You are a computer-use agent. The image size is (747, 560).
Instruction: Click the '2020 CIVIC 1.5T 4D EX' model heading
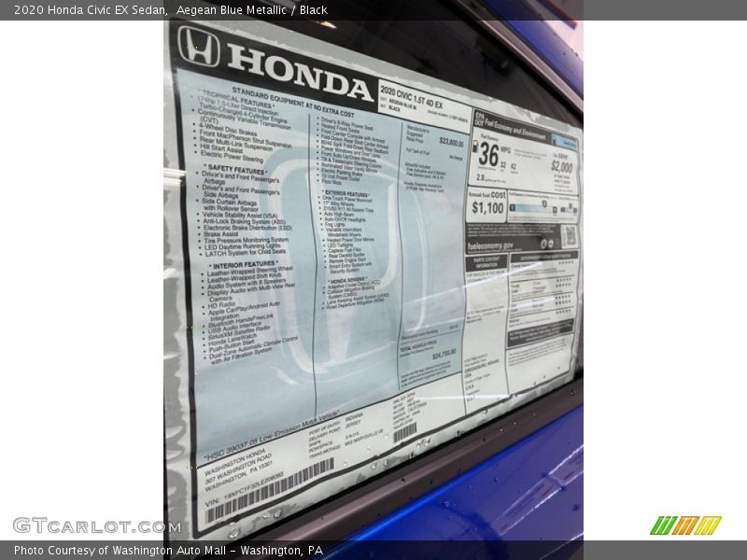[411, 97]
